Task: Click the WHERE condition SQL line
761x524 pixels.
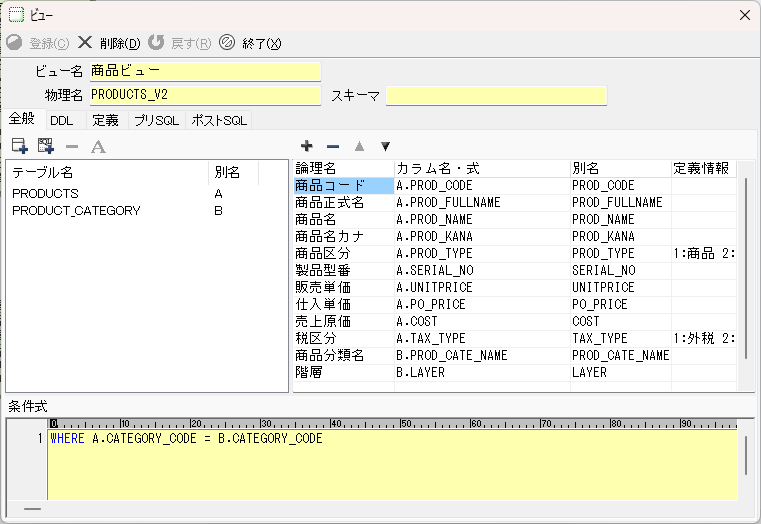Action: coord(186,438)
